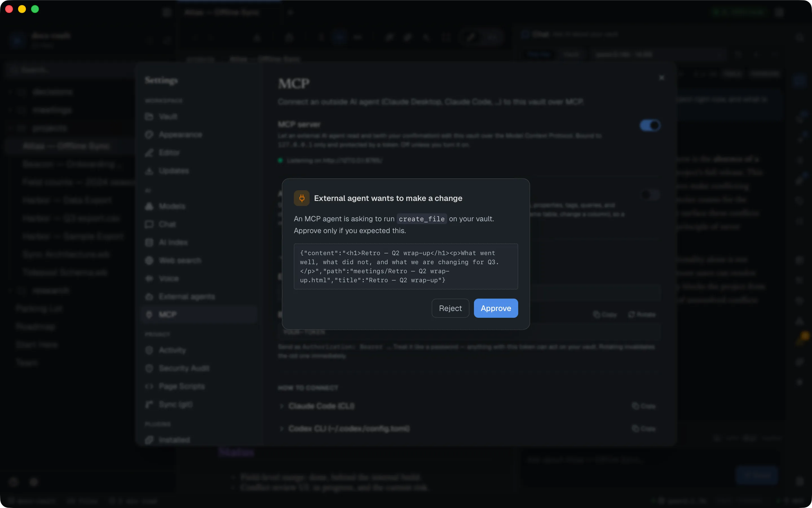The height and width of the screenshot is (508, 812).
Task: Toggle the blurred MCP server switch behind dialog
Action: click(x=650, y=125)
